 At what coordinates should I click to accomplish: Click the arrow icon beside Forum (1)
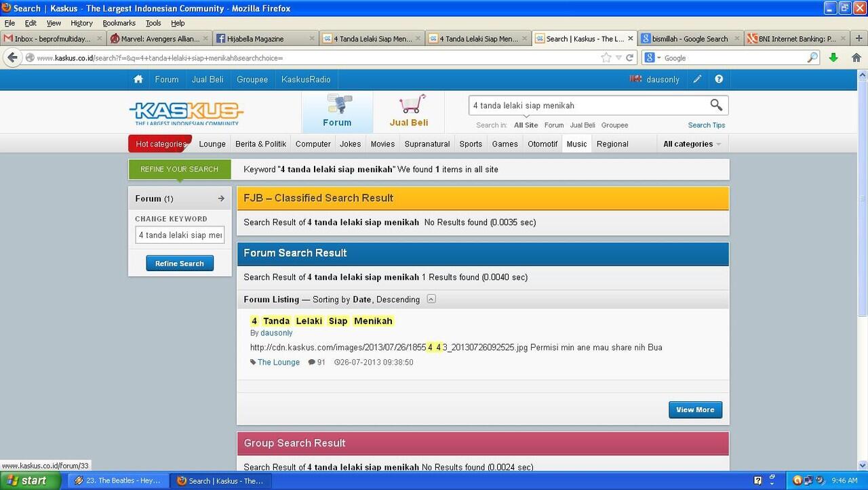(x=221, y=199)
